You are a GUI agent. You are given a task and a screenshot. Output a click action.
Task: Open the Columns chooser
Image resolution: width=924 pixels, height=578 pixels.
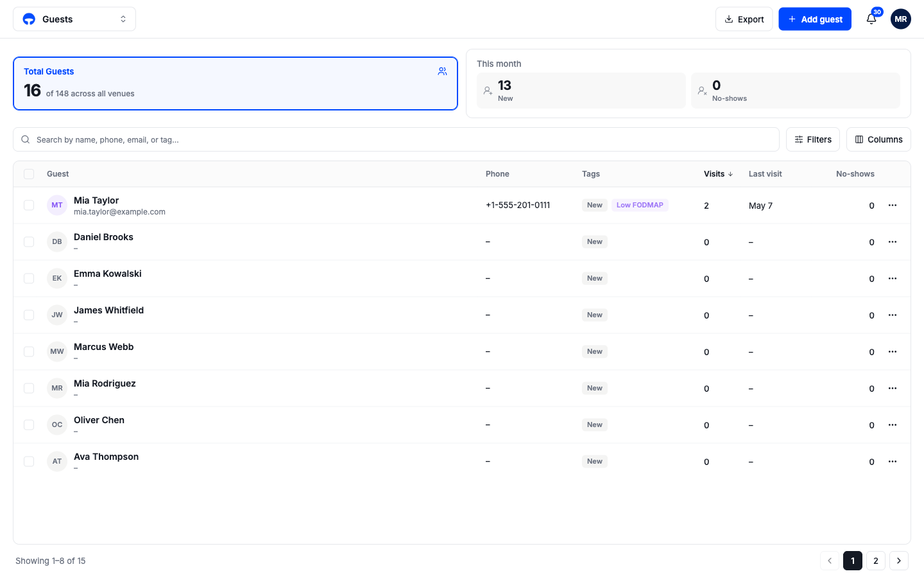click(x=878, y=139)
